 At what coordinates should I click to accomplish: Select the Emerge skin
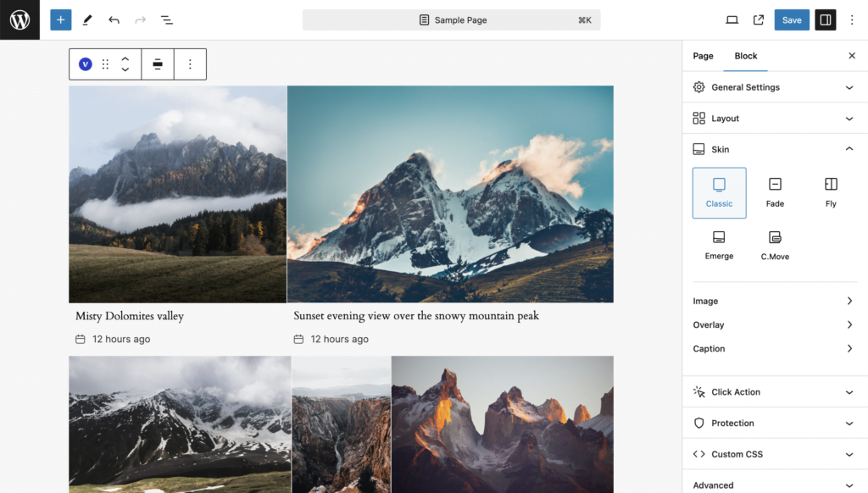coord(719,246)
